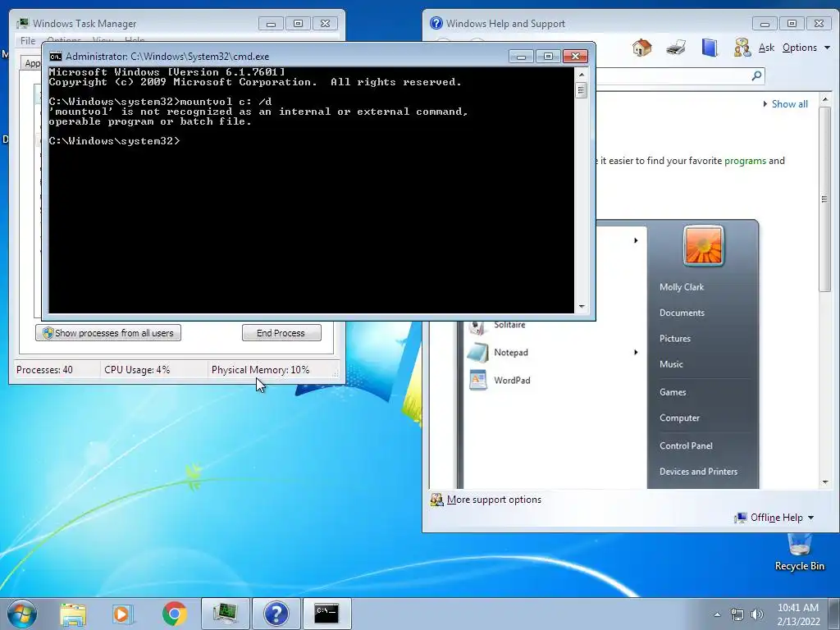Click the cmd window scrollbar thumb
The image size is (840, 630).
pos(582,90)
